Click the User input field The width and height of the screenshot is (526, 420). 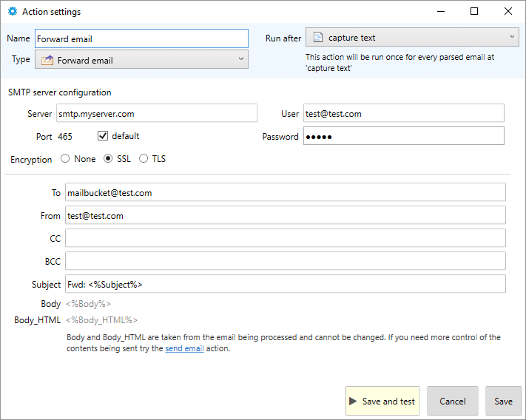(x=403, y=113)
